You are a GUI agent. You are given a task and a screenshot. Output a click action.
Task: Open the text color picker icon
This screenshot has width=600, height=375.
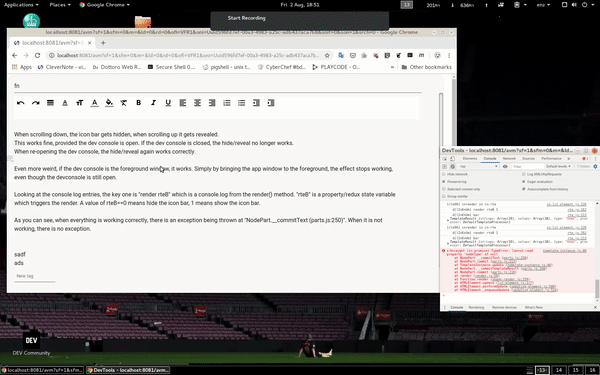click(94, 103)
